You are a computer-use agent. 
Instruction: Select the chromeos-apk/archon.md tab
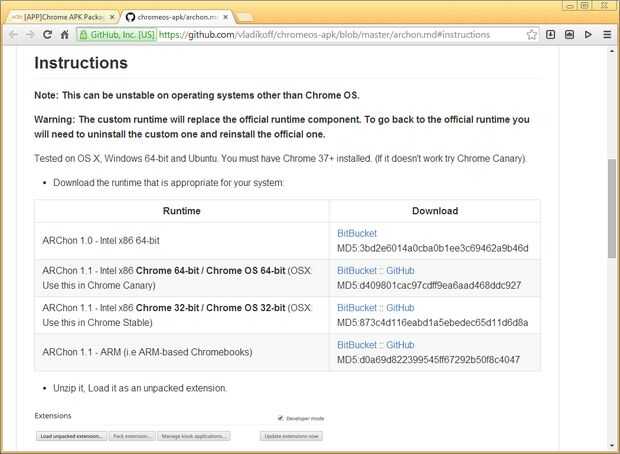[177, 17]
